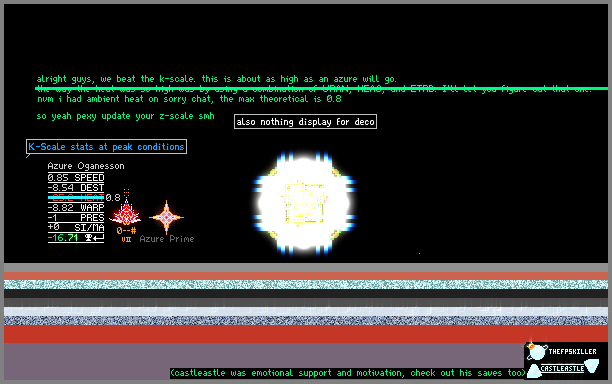Click the return arrow icon beside the trophy
Image resolution: width=612 pixels, height=384 pixels.
pyautogui.click(x=98, y=237)
